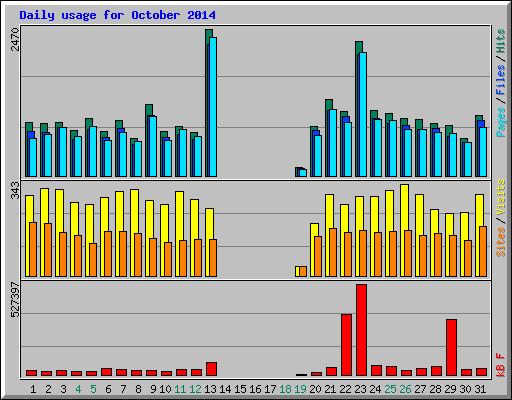Click the day 13 red KB bar
Viewport: 512px width, 400px height.
(211, 369)
